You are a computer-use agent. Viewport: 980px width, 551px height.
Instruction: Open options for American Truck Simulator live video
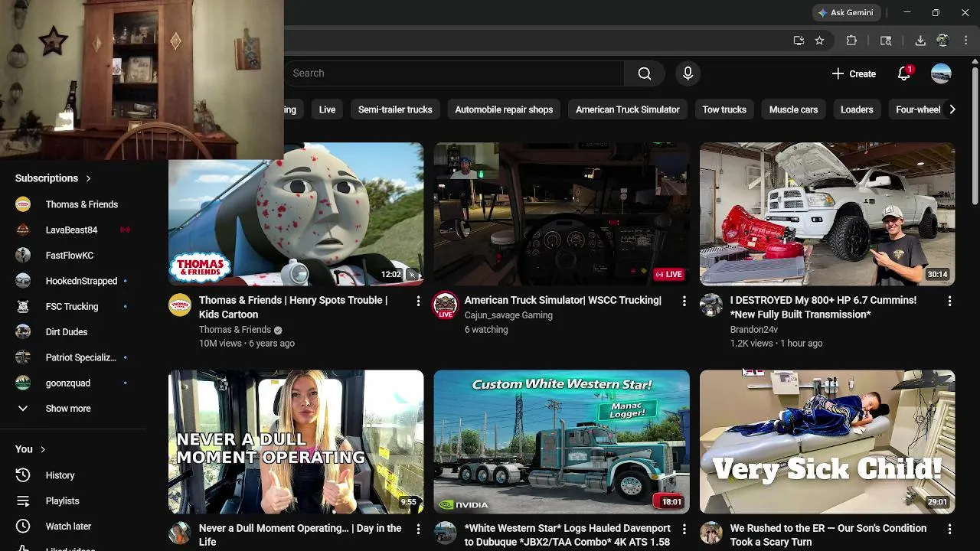point(684,302)
